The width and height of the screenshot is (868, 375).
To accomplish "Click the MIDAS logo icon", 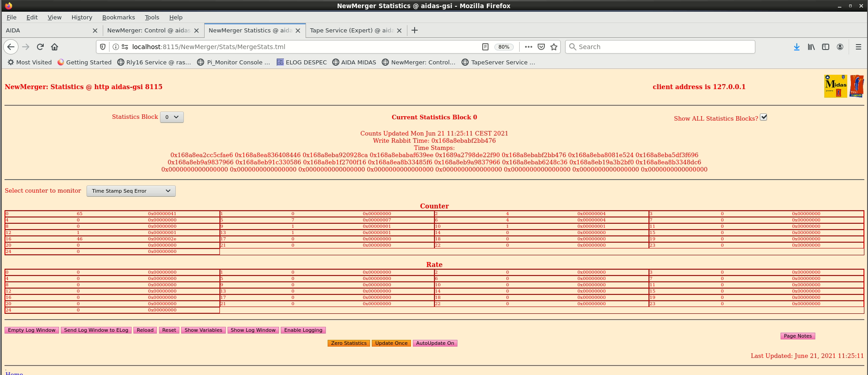I will coord(835,86).
